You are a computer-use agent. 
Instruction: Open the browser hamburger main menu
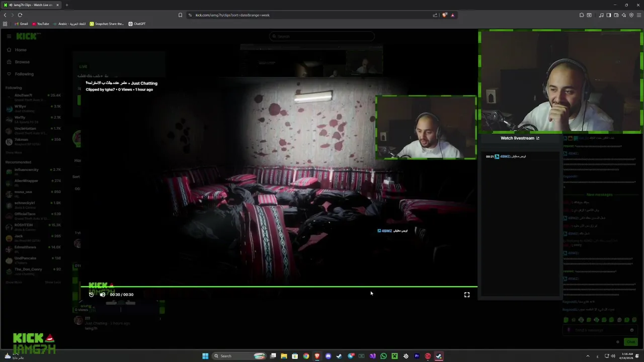click(639, 15)
